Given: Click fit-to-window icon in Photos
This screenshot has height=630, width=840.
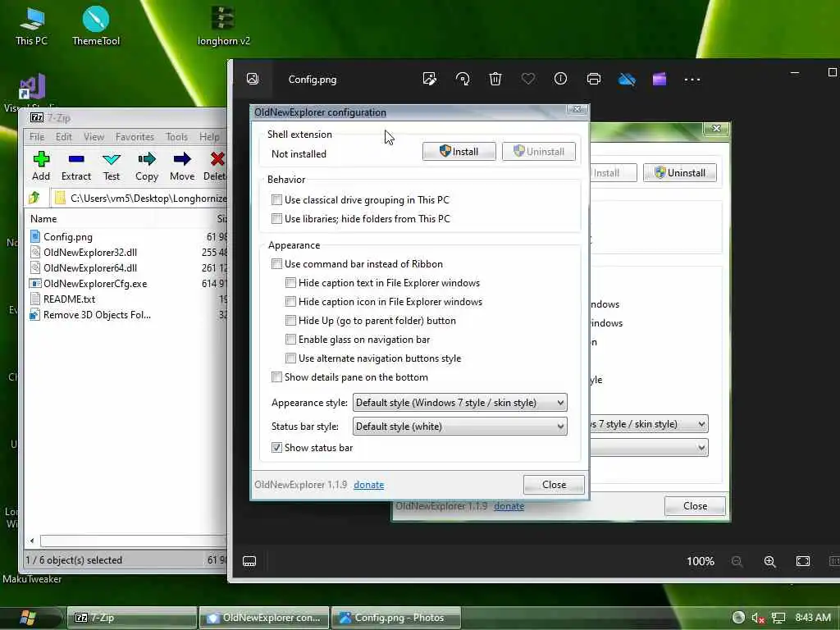Looking at the screenshot, I should (x=803, y=561).
